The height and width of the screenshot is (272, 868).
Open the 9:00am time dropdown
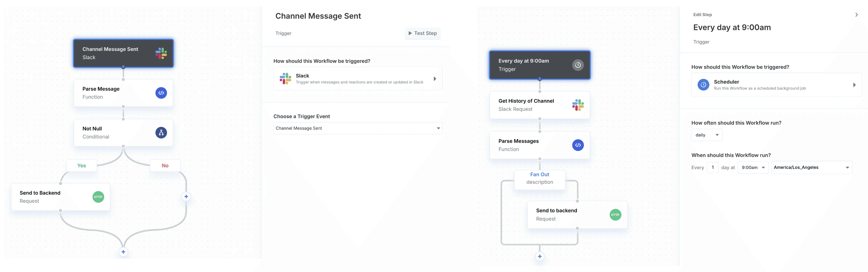[x=753, y=168]
